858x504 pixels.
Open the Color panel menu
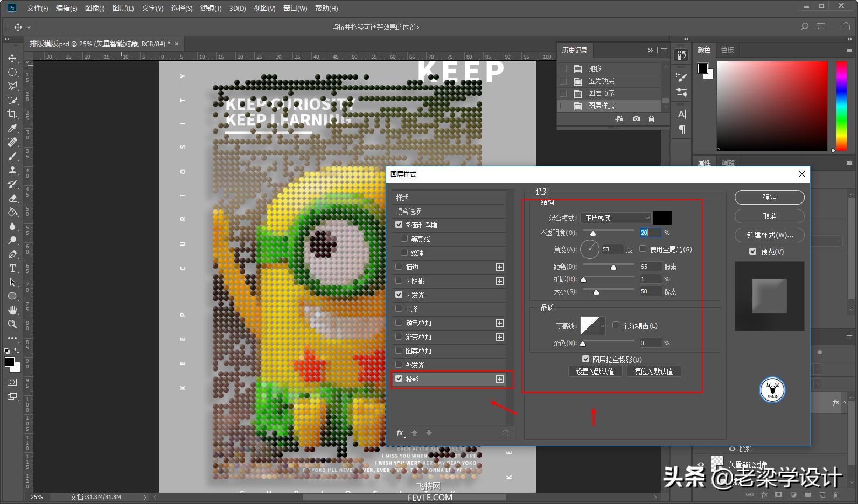click(849, 50)
